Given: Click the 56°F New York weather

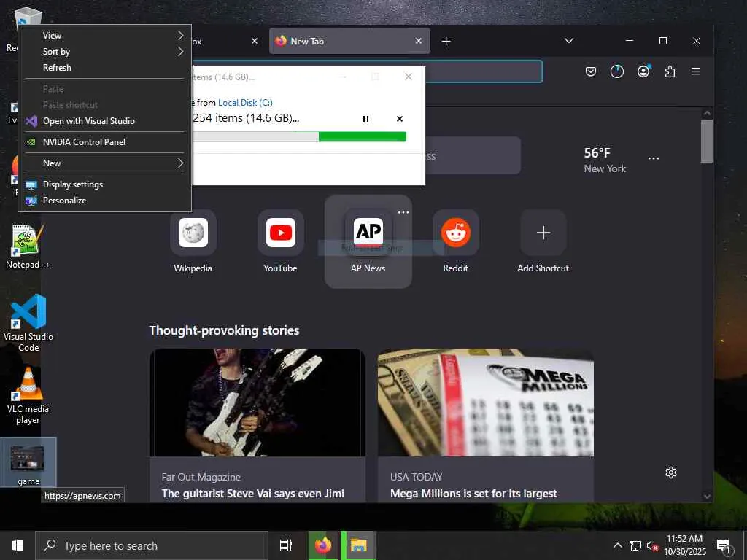Looking at the screenshot, I should 605,160.
